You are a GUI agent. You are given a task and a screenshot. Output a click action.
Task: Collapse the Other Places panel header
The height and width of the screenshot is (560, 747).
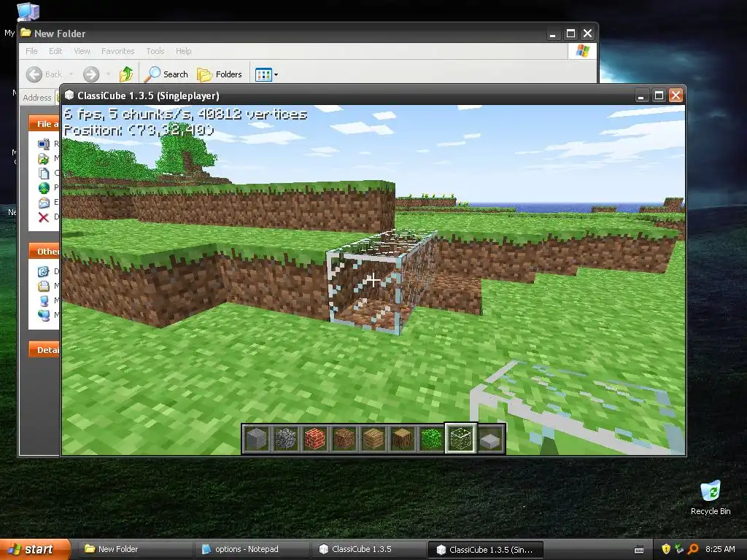pos(44,251)
